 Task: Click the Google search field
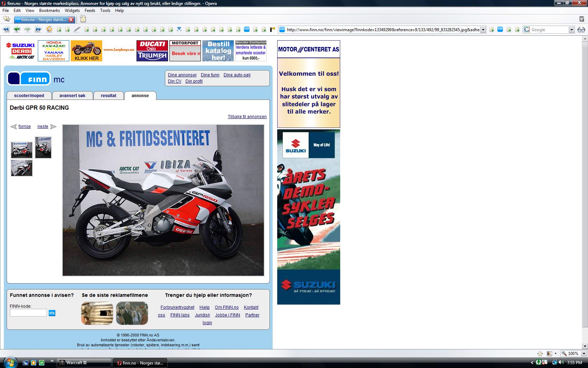(549, 30)
